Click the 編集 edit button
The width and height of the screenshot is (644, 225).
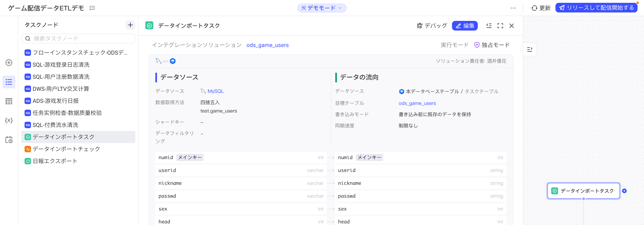pos(465,26)
